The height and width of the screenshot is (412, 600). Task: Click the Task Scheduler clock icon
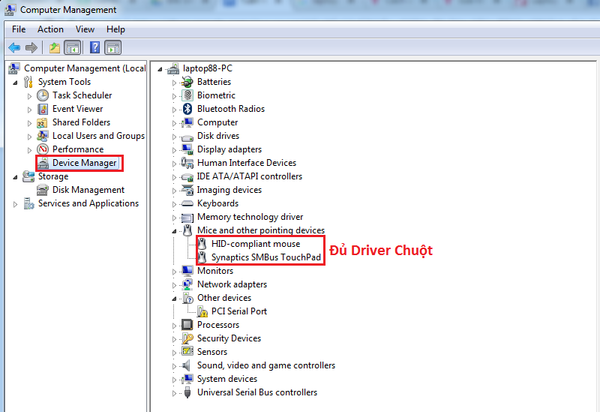pyautogui.click(x=43, y=95)
